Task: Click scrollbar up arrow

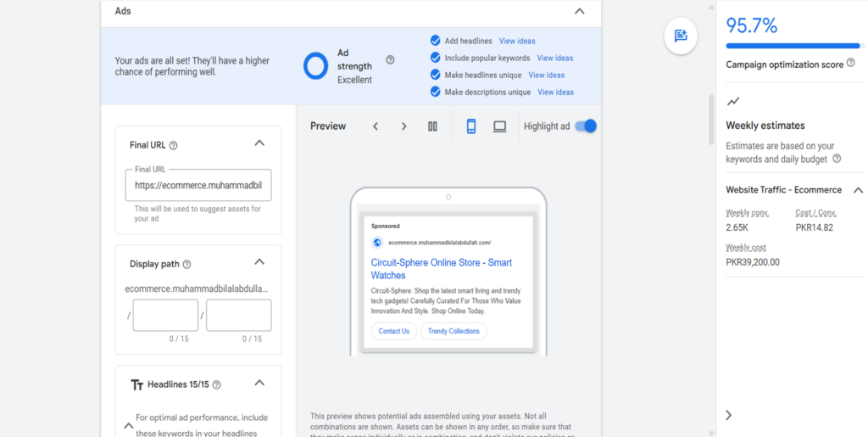Action: (x=711, y=7)
